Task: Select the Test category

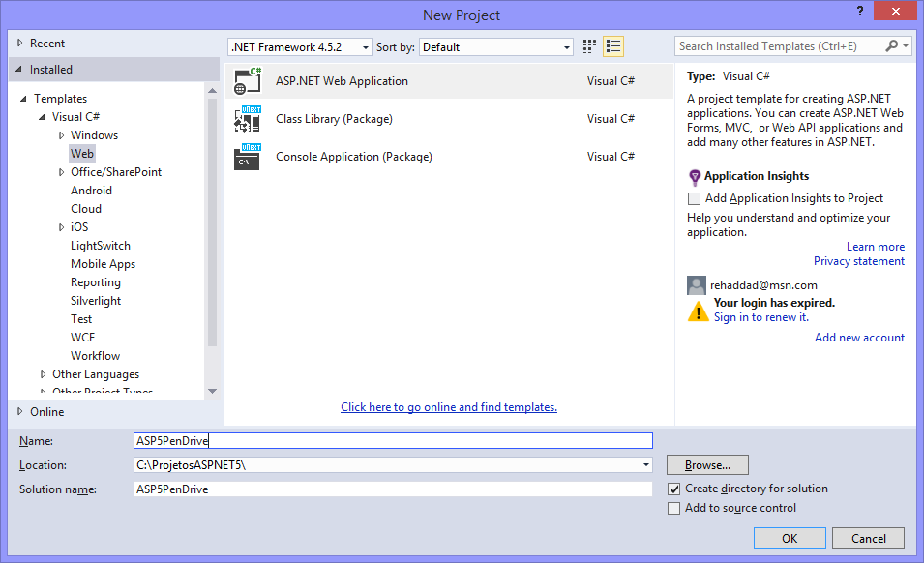Action: (x=81, y=318)
